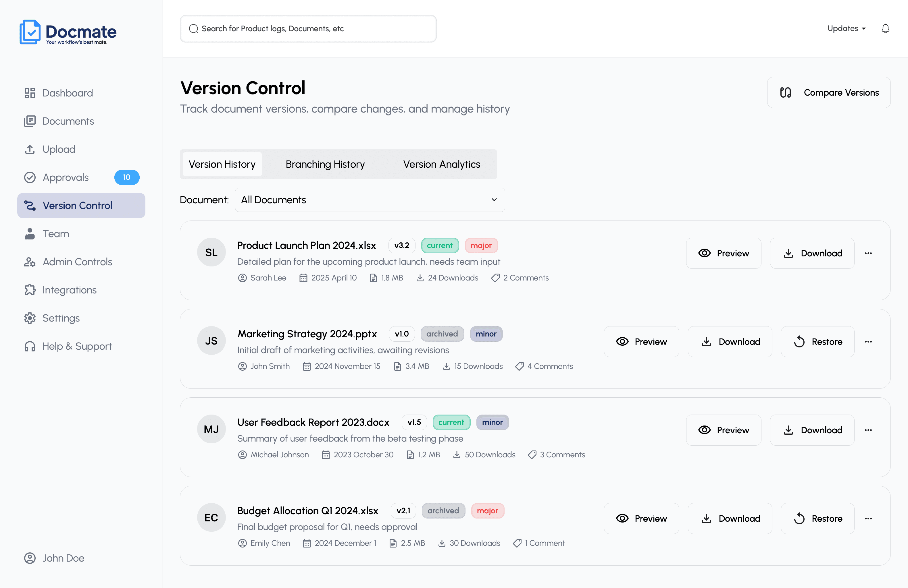Download Marketing Strategy 2024.pptx
The image size is (908, 588).
coord(730,342)
